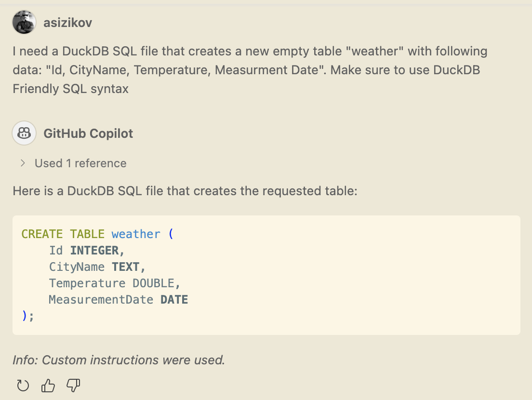Click the "Here is a DuckDB SQL file" sentence
Screen dimensions: 532x400
[185, 191]
